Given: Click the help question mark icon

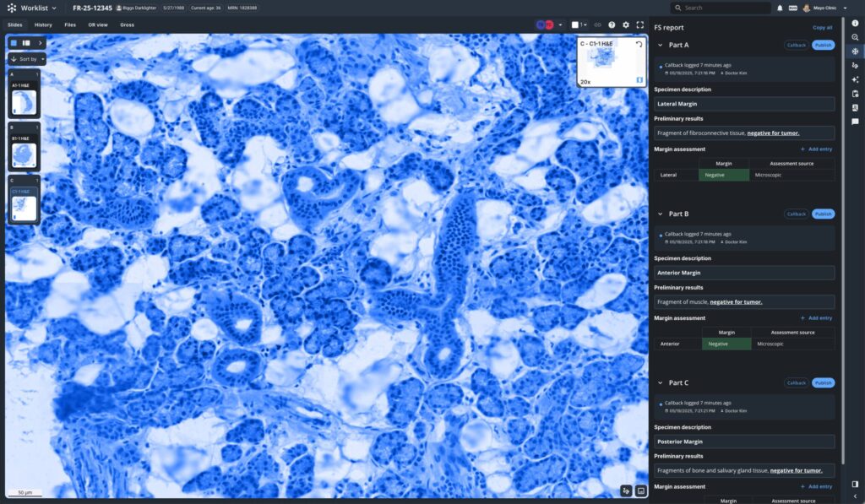Looking at the screenshot, I should coord(612,24).
